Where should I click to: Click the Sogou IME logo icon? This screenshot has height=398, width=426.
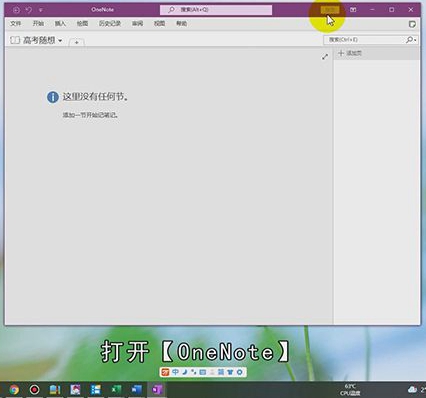(165, 372)
